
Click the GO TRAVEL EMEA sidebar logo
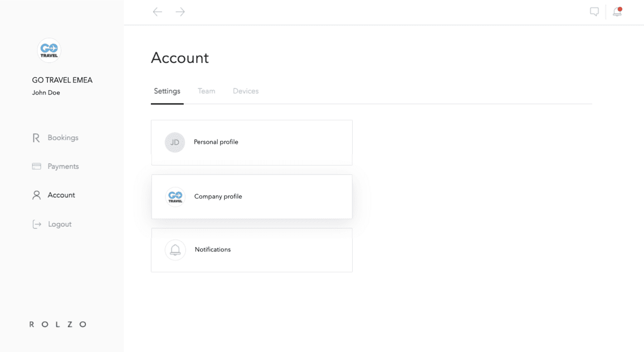click(x=49, y=50)
